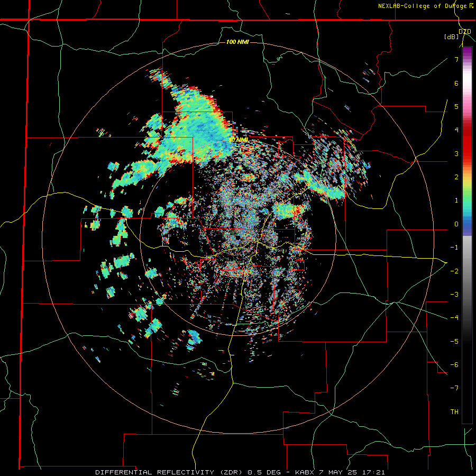Image resolution: width=476 pixels, height=476 pixels.
Task: Select the 2 value on the scale
Action: 456,177
